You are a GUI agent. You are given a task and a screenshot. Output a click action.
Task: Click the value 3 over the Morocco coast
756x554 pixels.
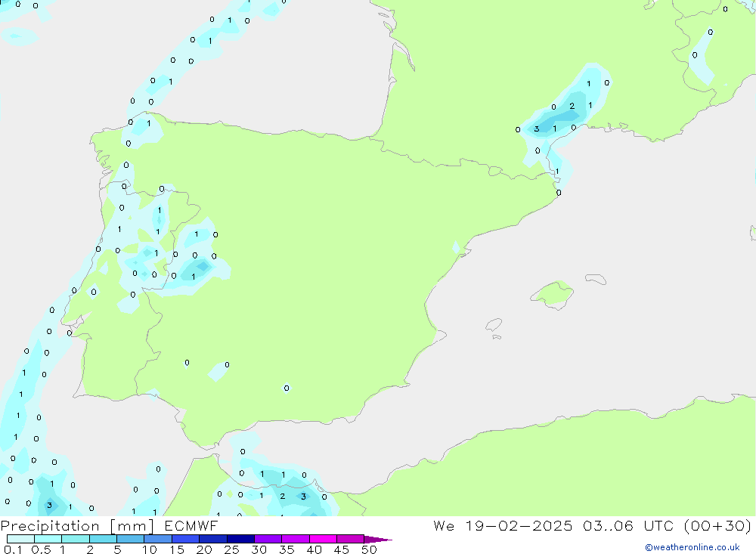point(303,496)
